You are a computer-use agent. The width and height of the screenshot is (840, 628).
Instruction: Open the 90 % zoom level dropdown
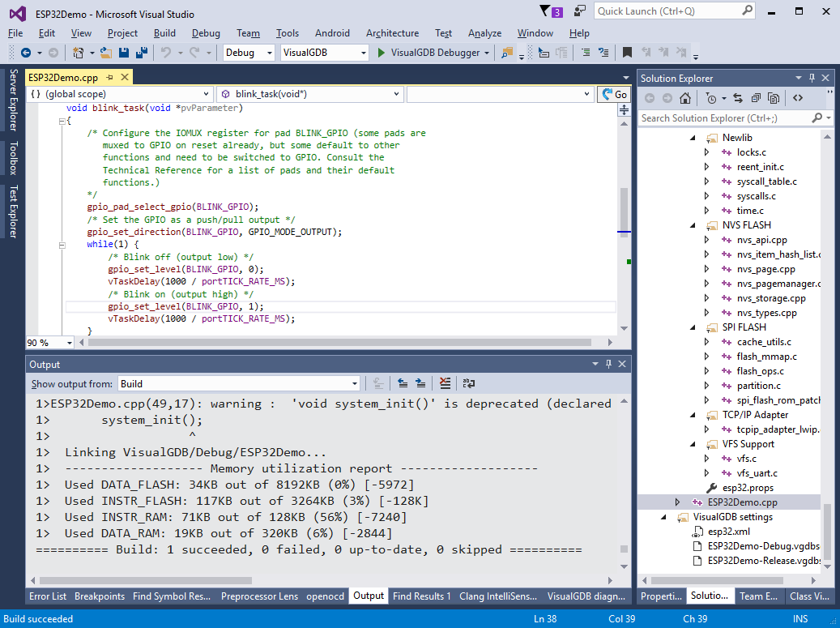[50, 343]
